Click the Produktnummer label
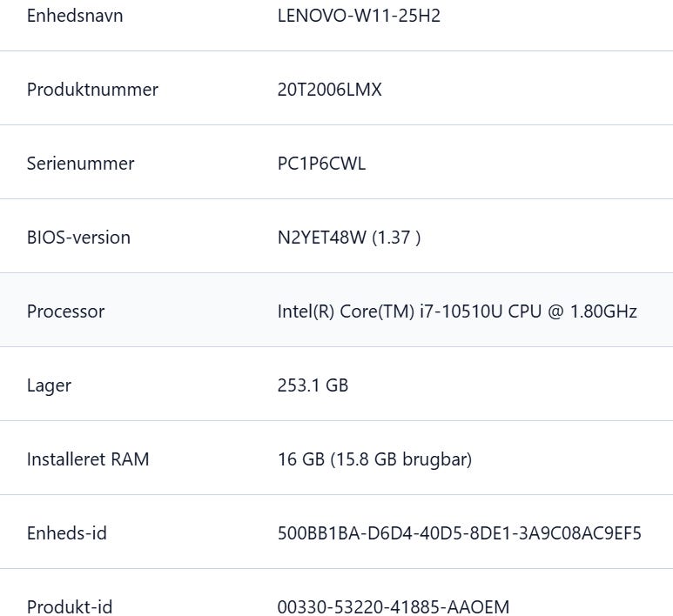 tap(92, 90)
